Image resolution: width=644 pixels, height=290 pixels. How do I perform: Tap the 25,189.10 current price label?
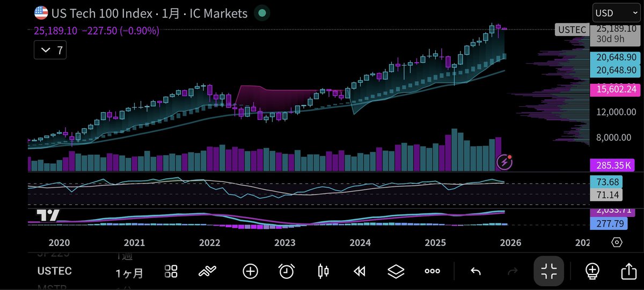[616, 29]
